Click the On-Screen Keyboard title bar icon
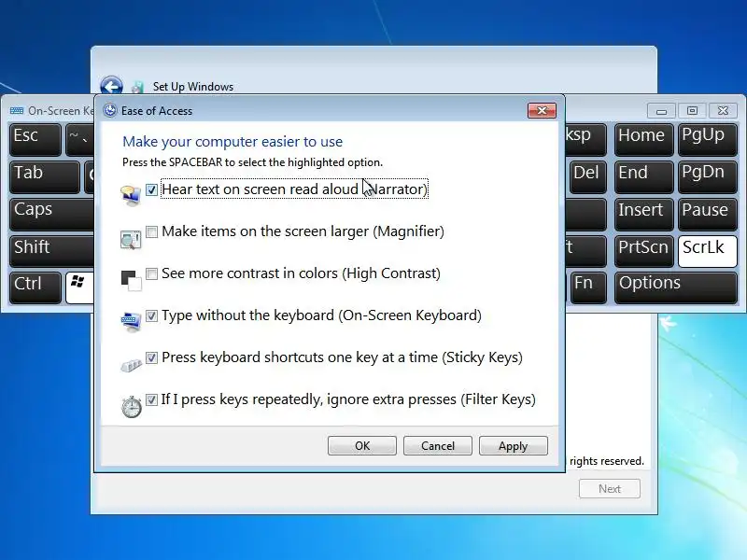The image size is (747, 560). coord(17,110)
